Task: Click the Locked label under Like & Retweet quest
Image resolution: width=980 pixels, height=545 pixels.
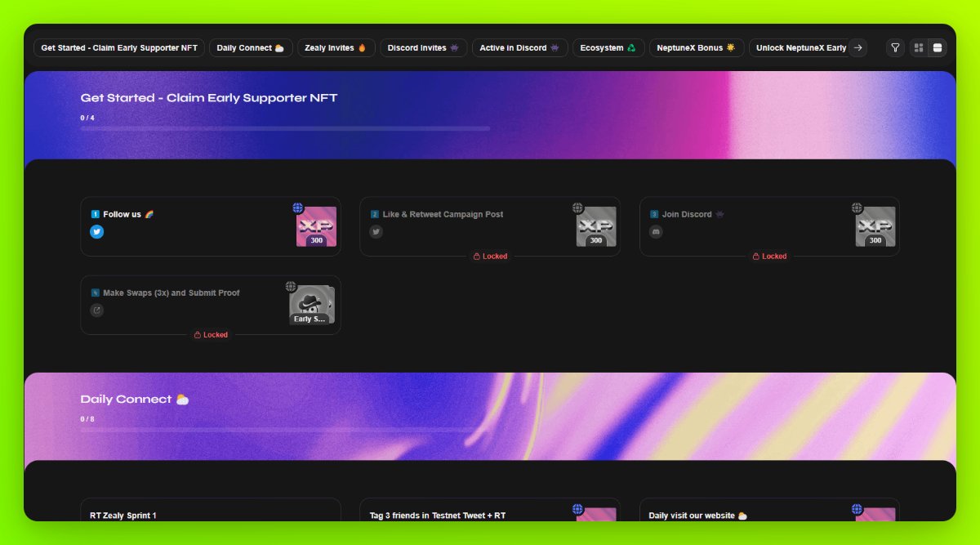Action: (490, 257)
